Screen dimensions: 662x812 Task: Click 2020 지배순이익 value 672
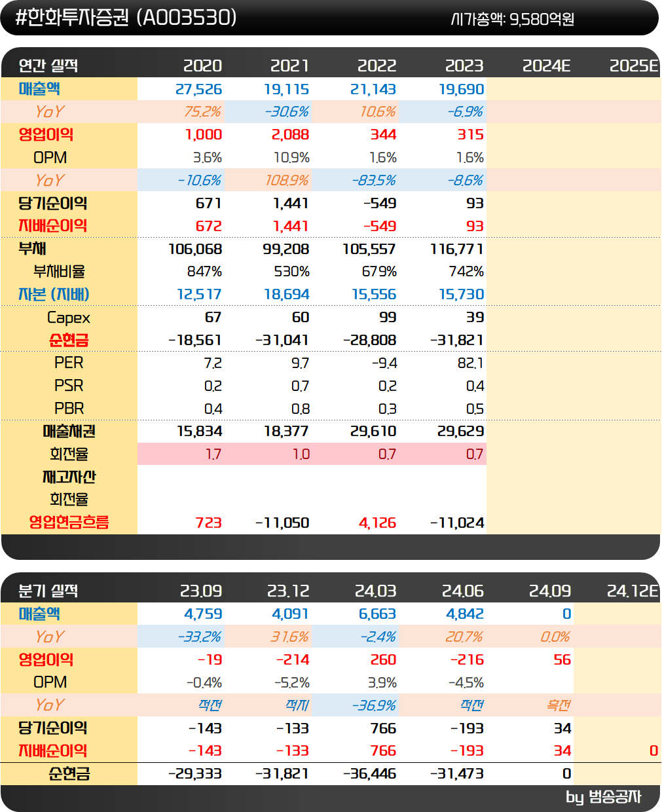point(209,226)
